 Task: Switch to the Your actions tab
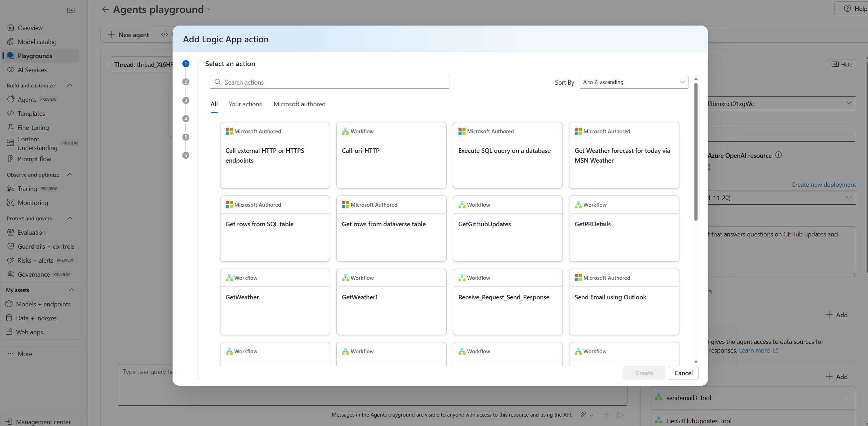(x=245, y=104)
